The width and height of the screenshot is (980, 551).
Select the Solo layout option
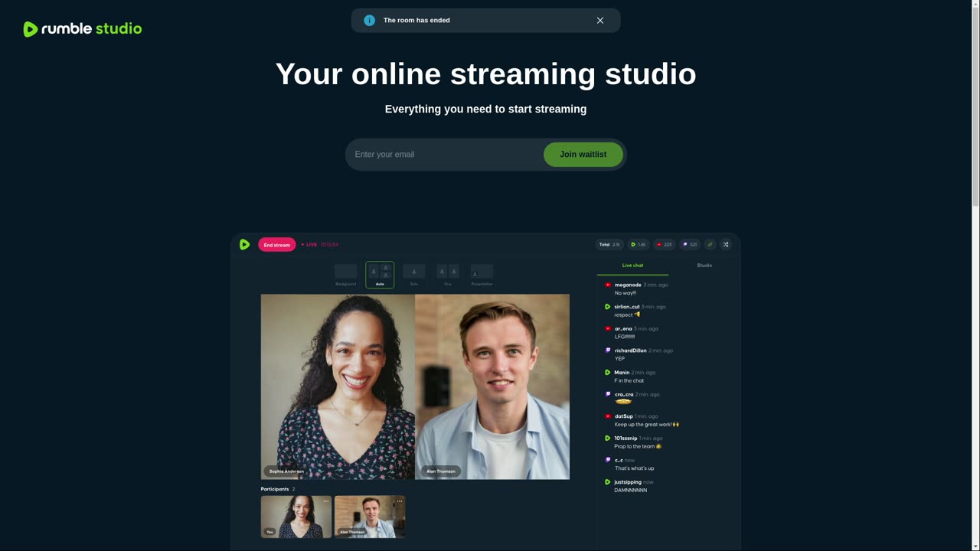point(414,275)
